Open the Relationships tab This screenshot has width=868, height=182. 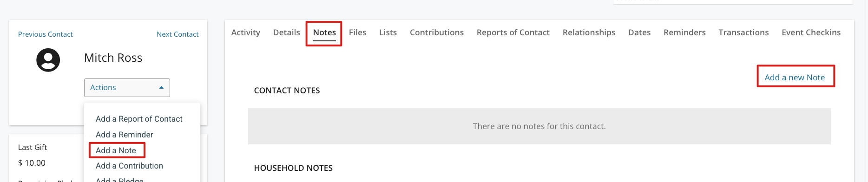589,32
